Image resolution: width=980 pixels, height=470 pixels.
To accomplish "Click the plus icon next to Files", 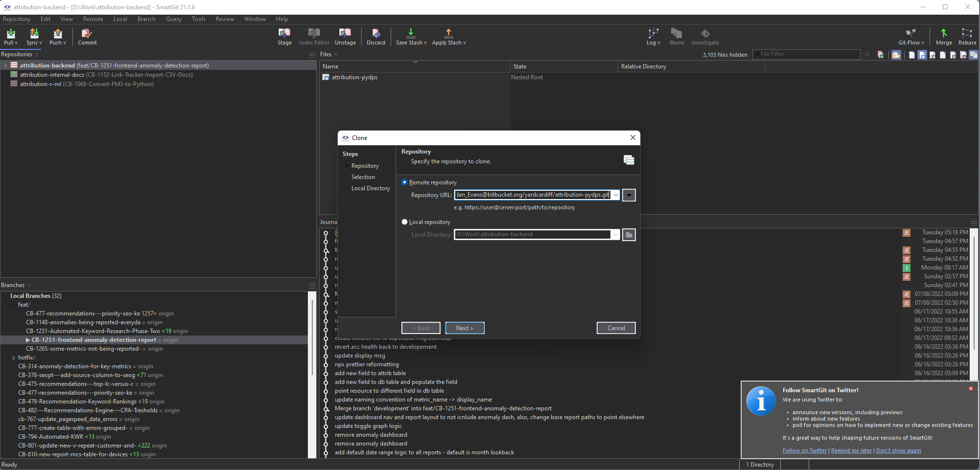I will pos(336,54).
